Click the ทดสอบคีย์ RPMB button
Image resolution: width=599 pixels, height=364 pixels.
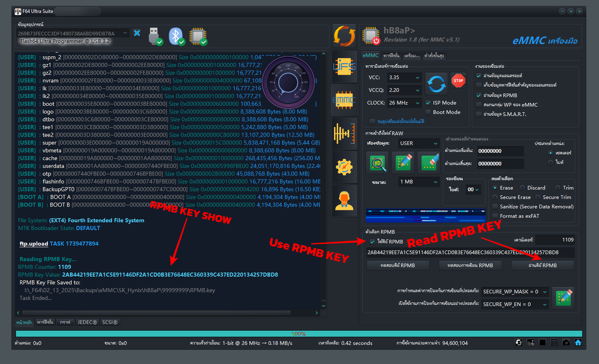point(398,265)
